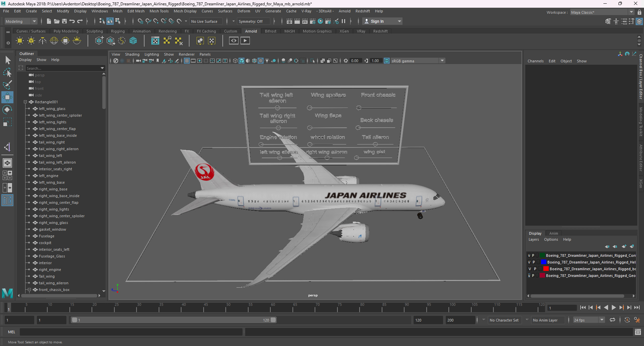Open the Mesh Tools menu
The image size is (644, 346).
pos(159,11)
